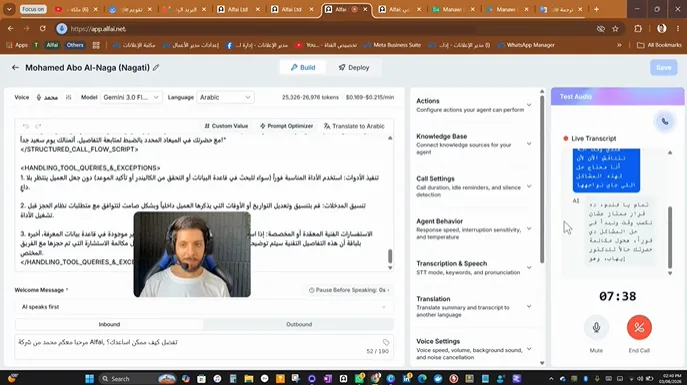
Task: Click the taskbar Search box
Action: 137,378
